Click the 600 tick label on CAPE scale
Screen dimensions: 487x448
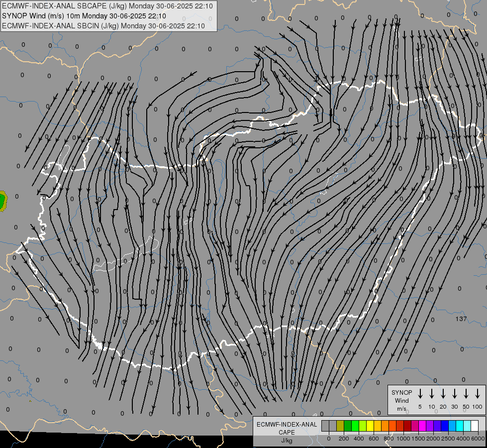click(374, 439)
